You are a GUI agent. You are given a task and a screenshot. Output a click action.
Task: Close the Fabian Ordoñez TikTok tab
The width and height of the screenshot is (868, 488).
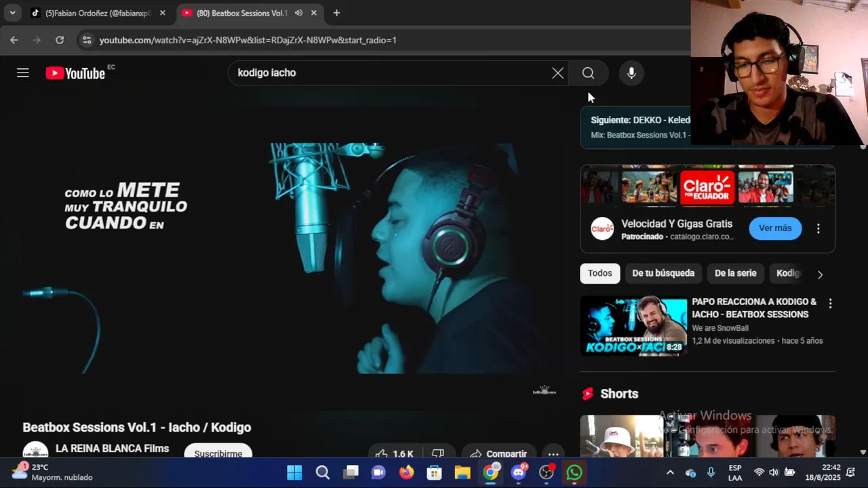162,13
